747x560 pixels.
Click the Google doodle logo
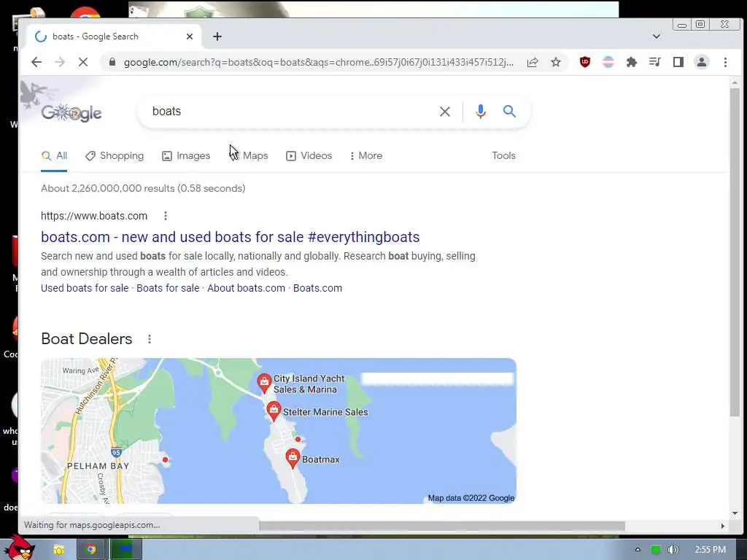point(71,113)
